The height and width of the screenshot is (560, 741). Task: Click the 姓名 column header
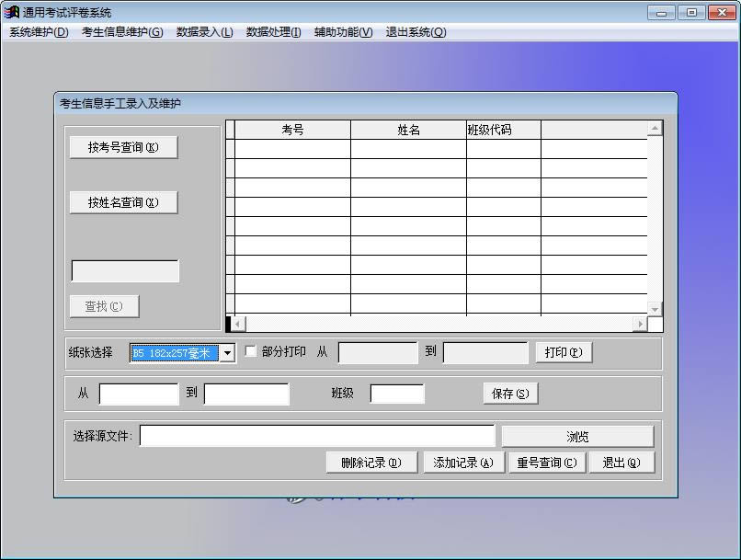click(408, 130)
